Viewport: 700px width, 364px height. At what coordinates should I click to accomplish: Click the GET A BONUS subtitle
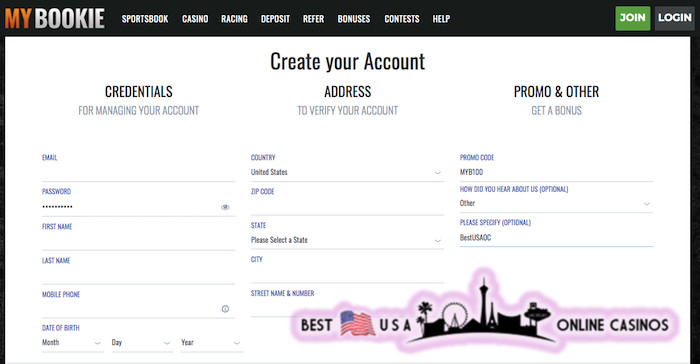pyautogui.click(x=556, y=111)
